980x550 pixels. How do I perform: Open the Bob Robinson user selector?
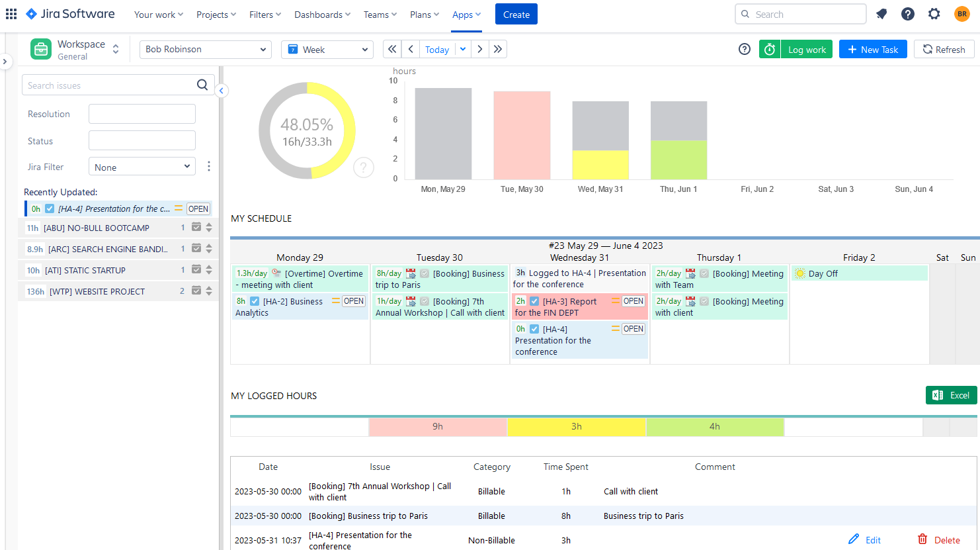click(x=205, y=49)
